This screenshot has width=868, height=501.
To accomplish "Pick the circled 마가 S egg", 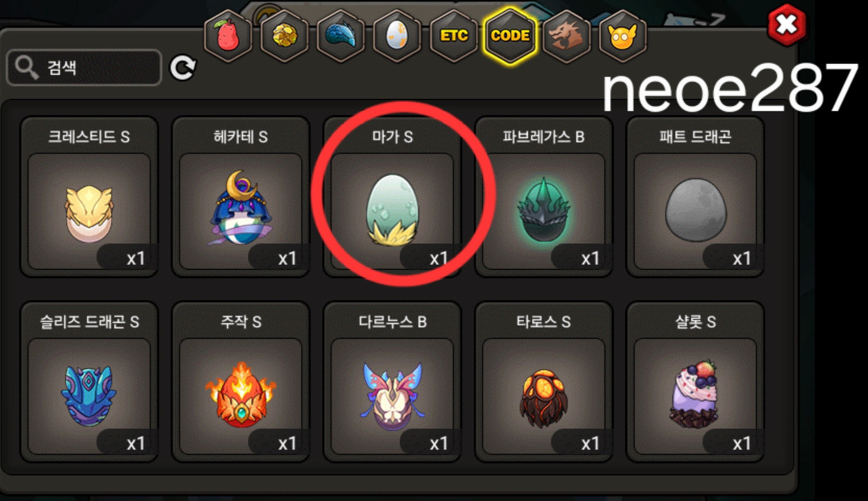I will pyautogui.click(x=392, y=197).
